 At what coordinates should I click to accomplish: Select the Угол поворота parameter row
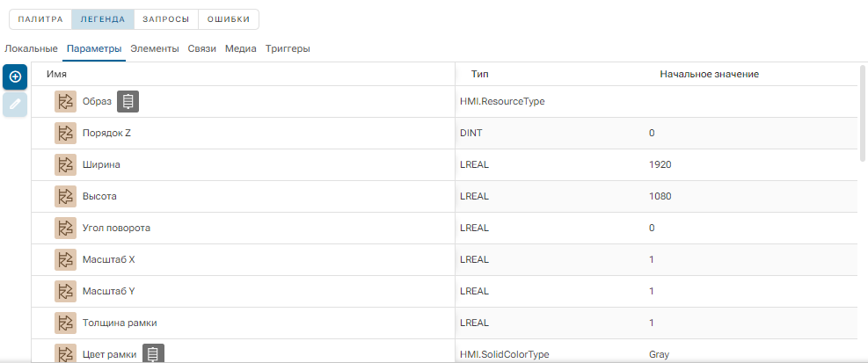tap(444, 228)
